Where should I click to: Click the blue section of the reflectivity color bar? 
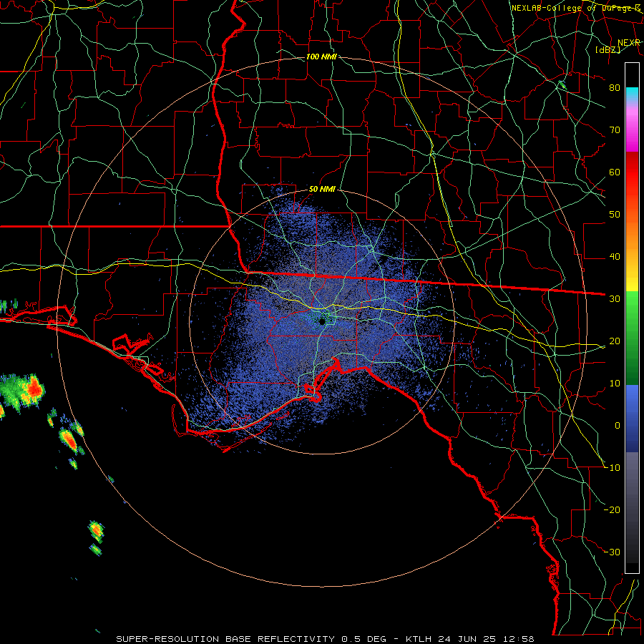632,419
